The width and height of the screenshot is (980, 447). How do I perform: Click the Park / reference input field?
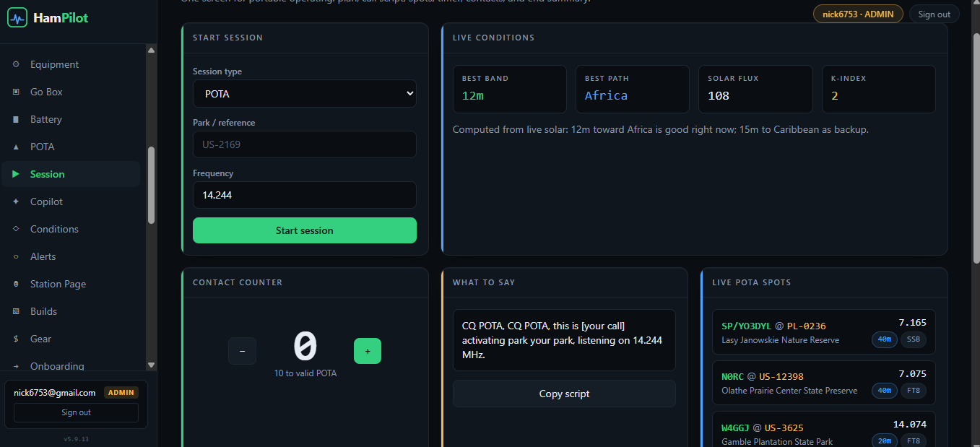coord(304,144)
